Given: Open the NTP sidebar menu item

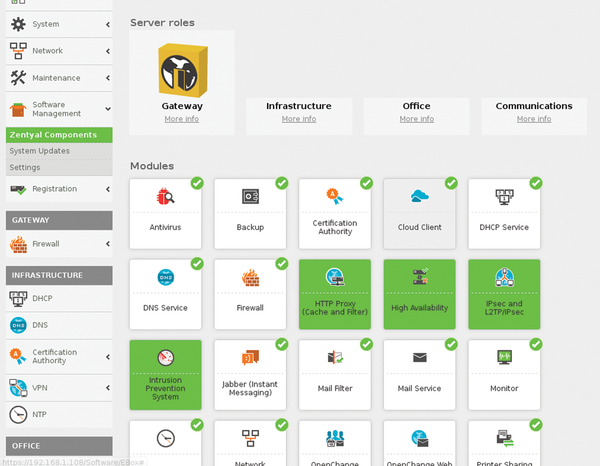Looking at the screenshot, I should (59, 415).
